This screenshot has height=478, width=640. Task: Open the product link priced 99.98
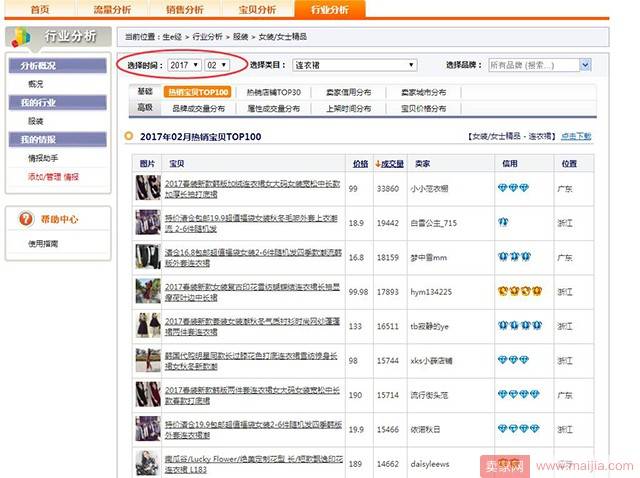252,292
